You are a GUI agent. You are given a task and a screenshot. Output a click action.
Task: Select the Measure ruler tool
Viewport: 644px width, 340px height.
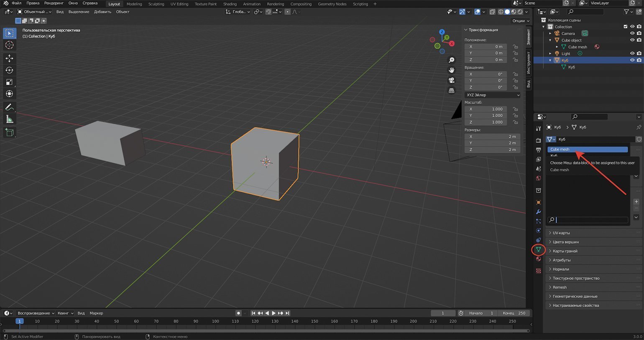pos(9,119)
